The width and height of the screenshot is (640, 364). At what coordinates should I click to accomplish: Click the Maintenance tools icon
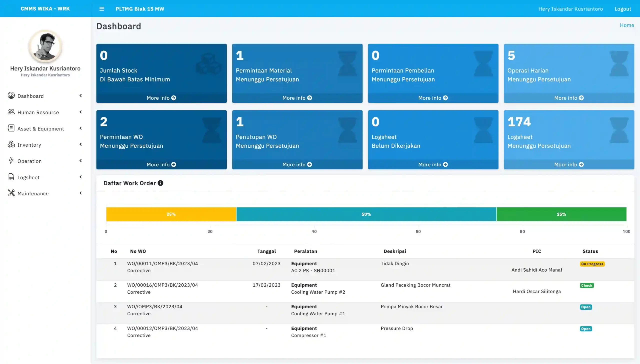tap(11, 193)
